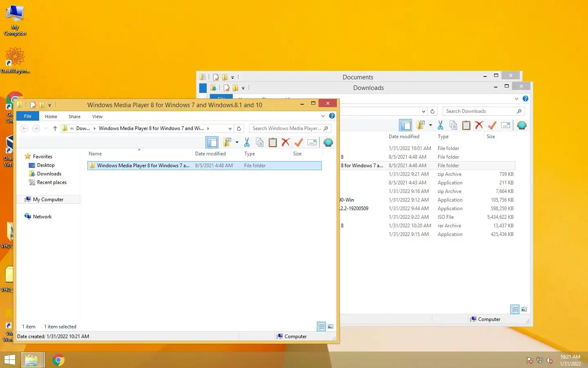Viewport: 588px width, 368px height.
Task: Select Desktop in Favorites pane
Action: click(46, 165)
